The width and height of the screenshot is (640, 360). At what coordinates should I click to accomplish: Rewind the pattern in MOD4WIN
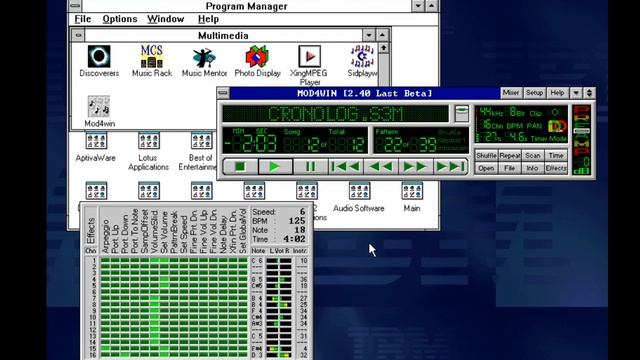[x=380, y=167]
